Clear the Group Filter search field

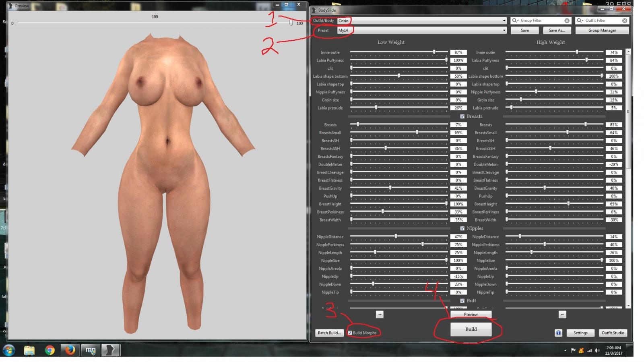[567, 21]
